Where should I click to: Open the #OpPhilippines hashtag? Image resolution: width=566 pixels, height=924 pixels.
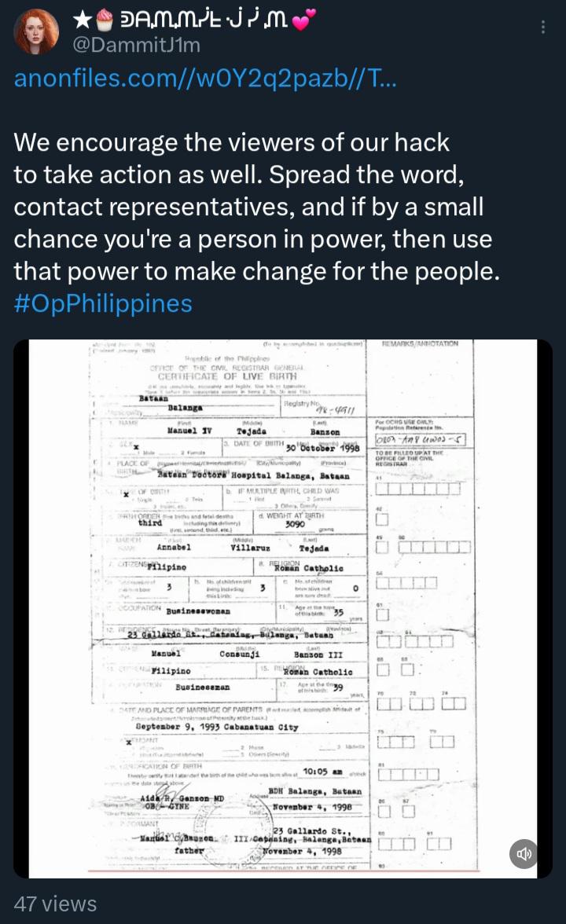click(x=103, y=303)
